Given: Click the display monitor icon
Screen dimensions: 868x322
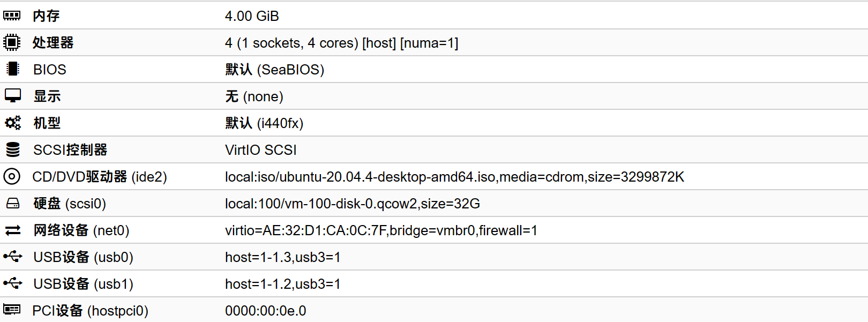Looking at the screenshot, I should pos(12,96).
